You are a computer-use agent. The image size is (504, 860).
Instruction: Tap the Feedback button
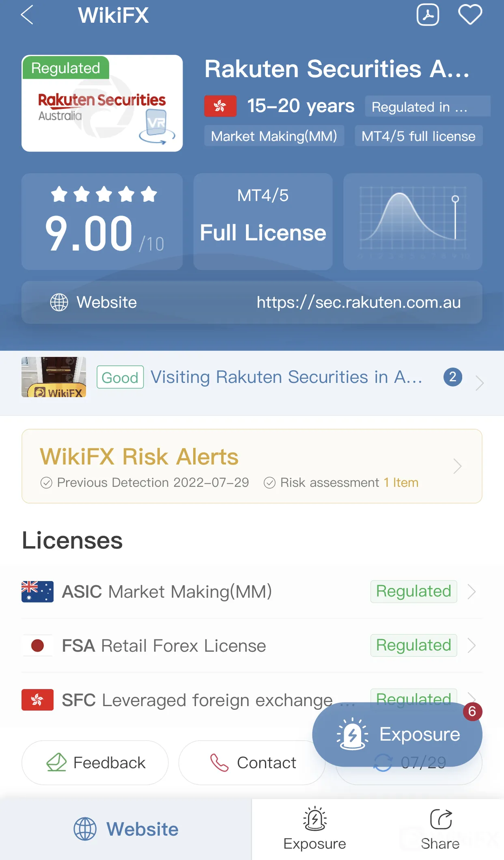(95, 763)
